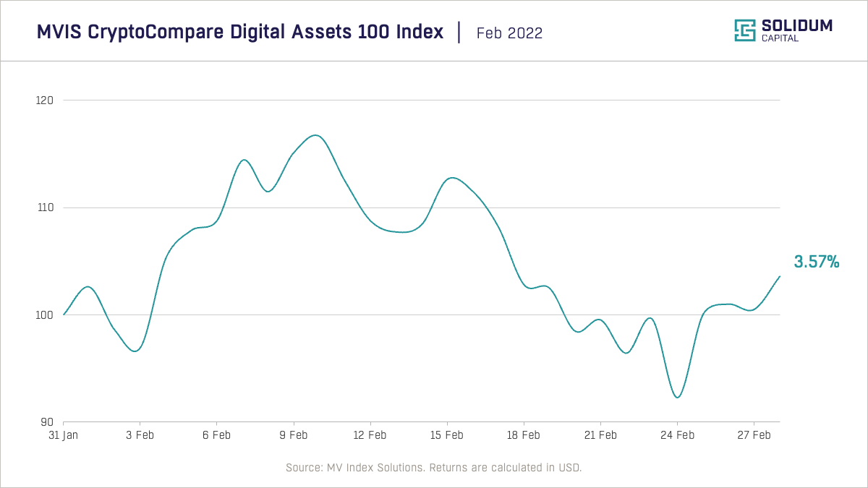Select the 3 Feb x-axis tick label
This screenshot has width=868, height=488.
[x=140, y=435]
